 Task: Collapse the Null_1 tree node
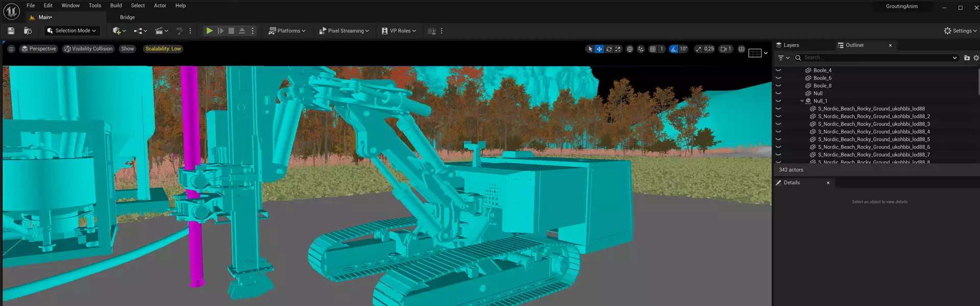802,101
